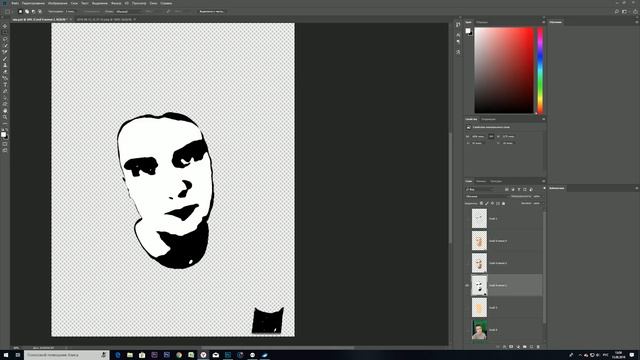640x360 pixels.
Task: Select the bottom photo layer thumbnail
Action: pyautogui.click(x=480, y=330)
